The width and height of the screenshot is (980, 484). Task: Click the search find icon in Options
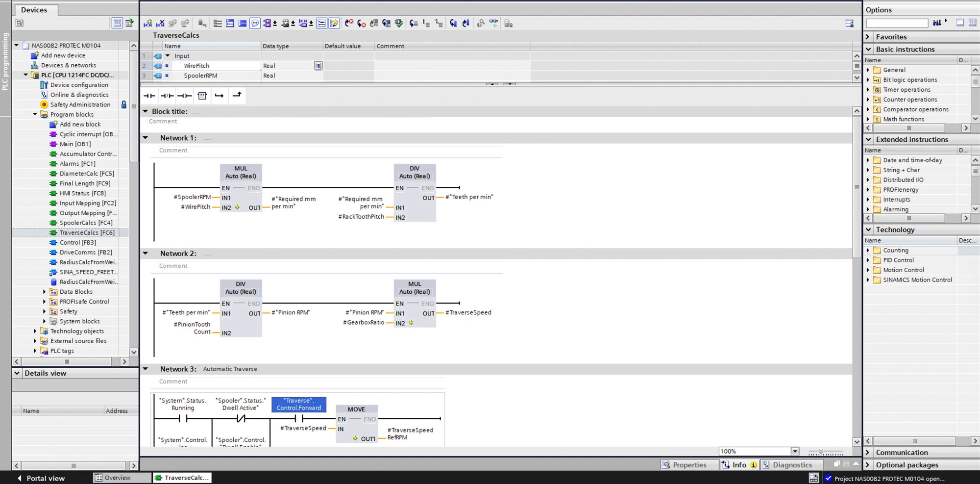pyautogui.click(x=936, y=23)
